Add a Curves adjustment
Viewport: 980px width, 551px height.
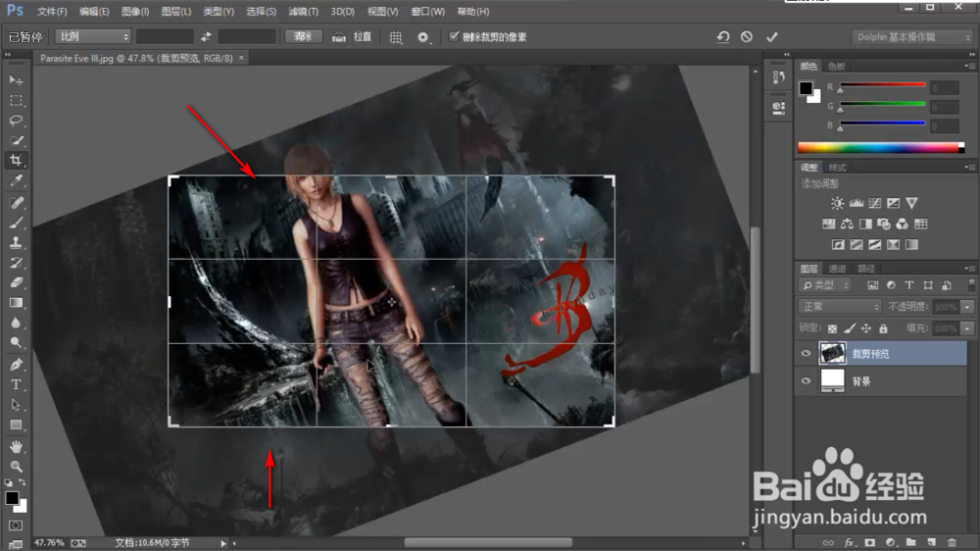(x=875, y=203)
